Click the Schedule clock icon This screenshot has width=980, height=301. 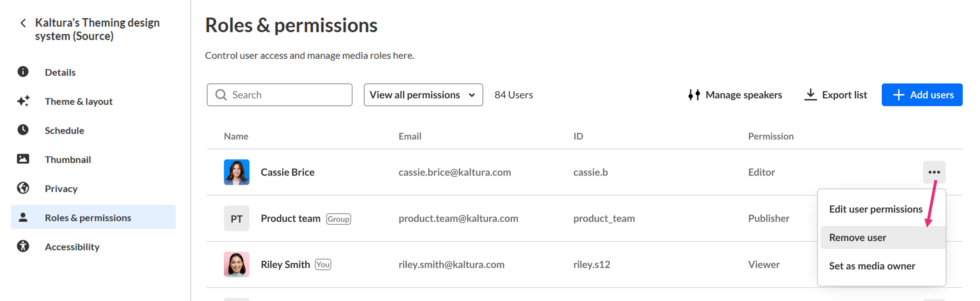(x=23, y=130)
